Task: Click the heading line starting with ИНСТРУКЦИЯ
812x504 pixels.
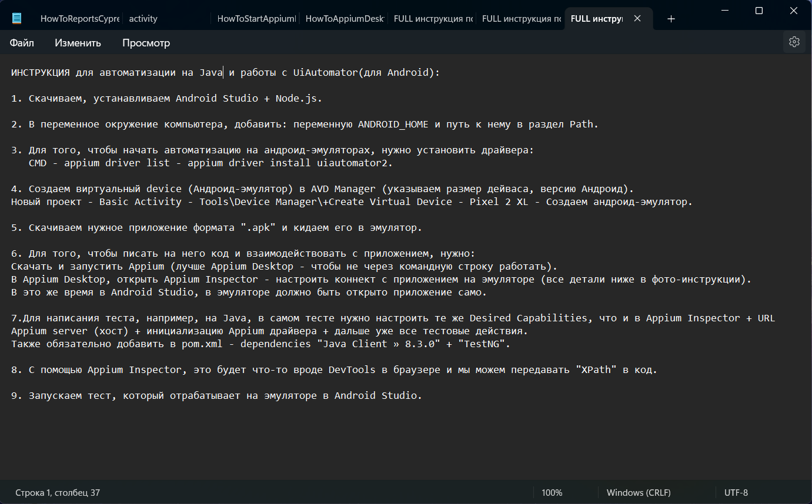Action: pos(226,73)
